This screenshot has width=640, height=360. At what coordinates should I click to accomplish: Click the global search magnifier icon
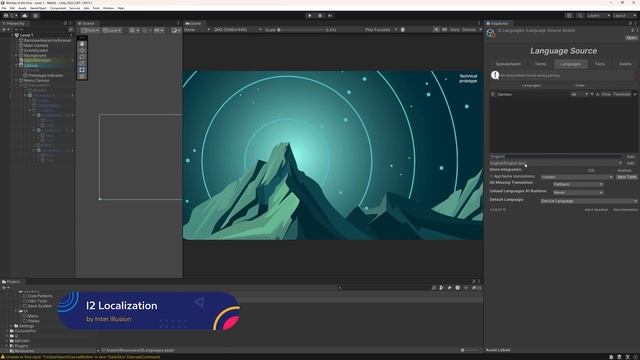pos(580,16)
